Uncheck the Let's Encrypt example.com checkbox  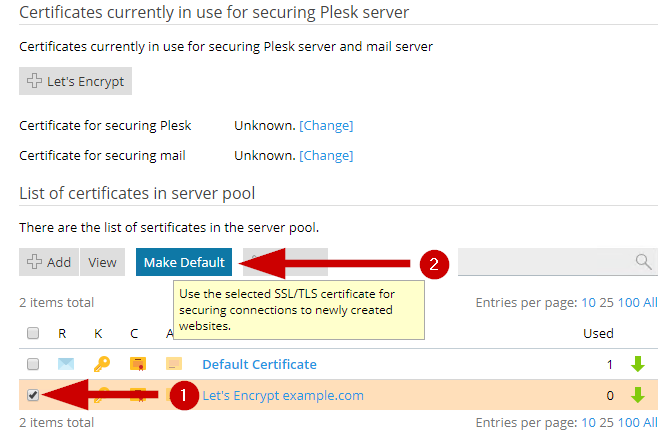(33, 395)
